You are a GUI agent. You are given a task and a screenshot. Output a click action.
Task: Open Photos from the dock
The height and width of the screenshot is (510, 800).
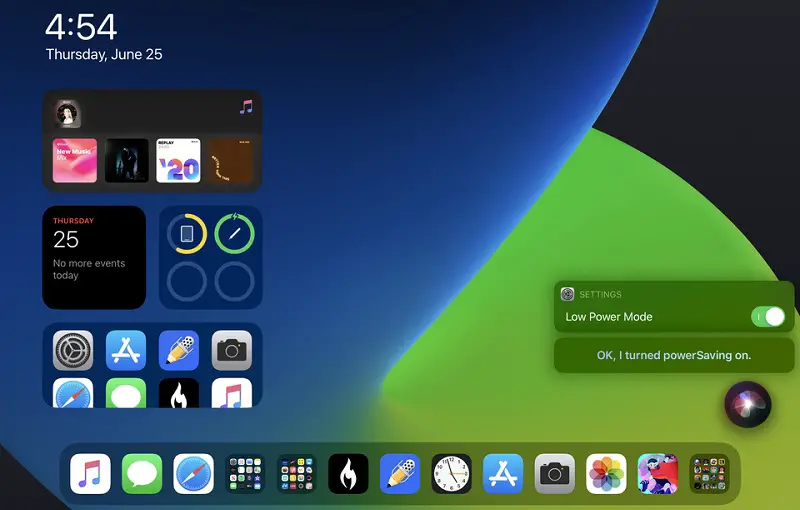pos(606,474)
